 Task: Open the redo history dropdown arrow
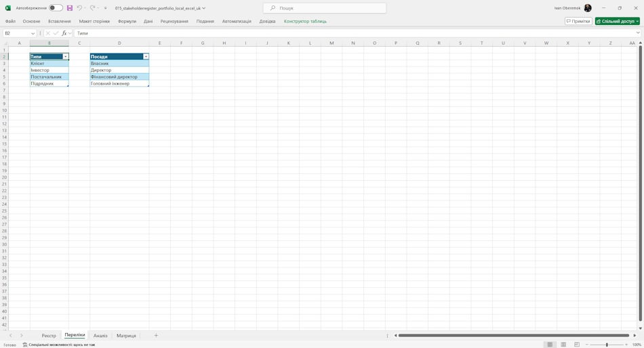98,8
